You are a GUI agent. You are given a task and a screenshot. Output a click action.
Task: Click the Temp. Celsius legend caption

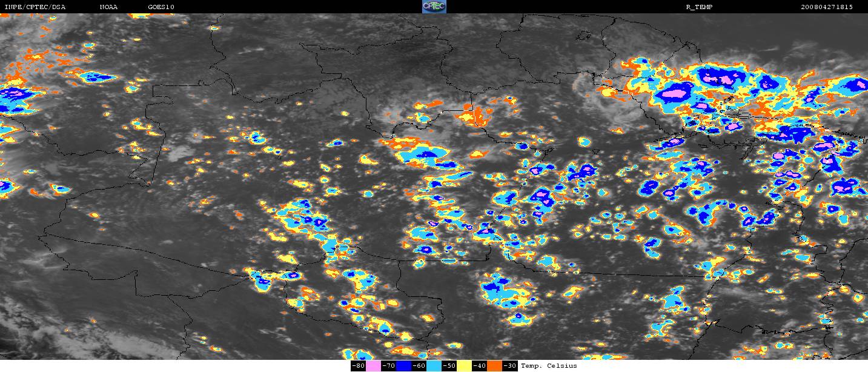pos(549,365)
